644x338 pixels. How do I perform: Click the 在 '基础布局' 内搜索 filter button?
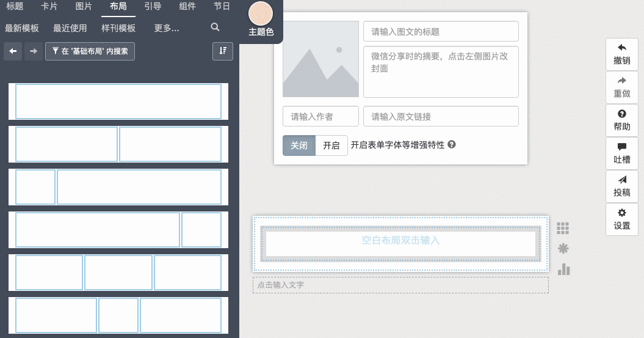coord(90,51)
